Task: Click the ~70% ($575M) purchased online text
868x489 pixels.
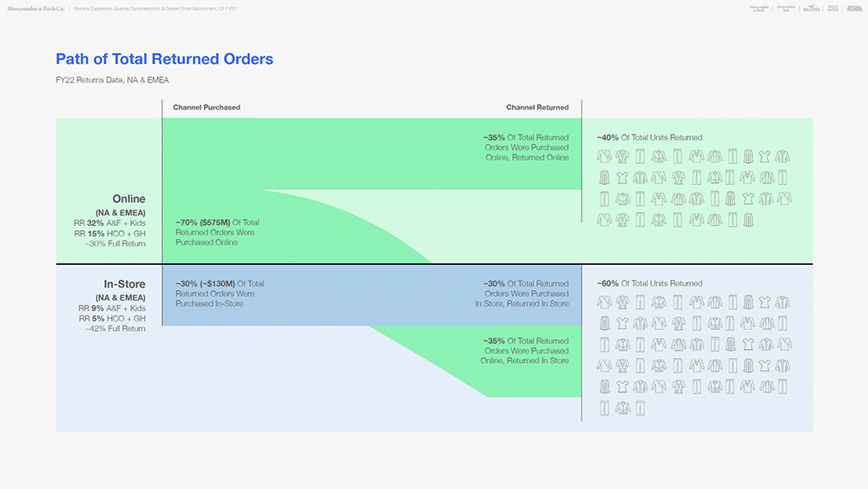Action: point(217,233)
